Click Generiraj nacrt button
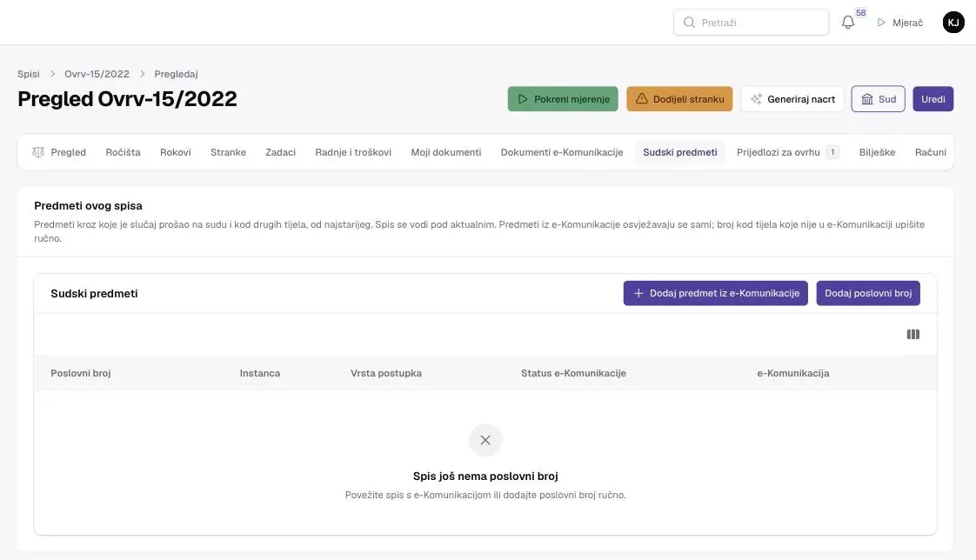Screen dimensions: 976x560 (792, 99)
